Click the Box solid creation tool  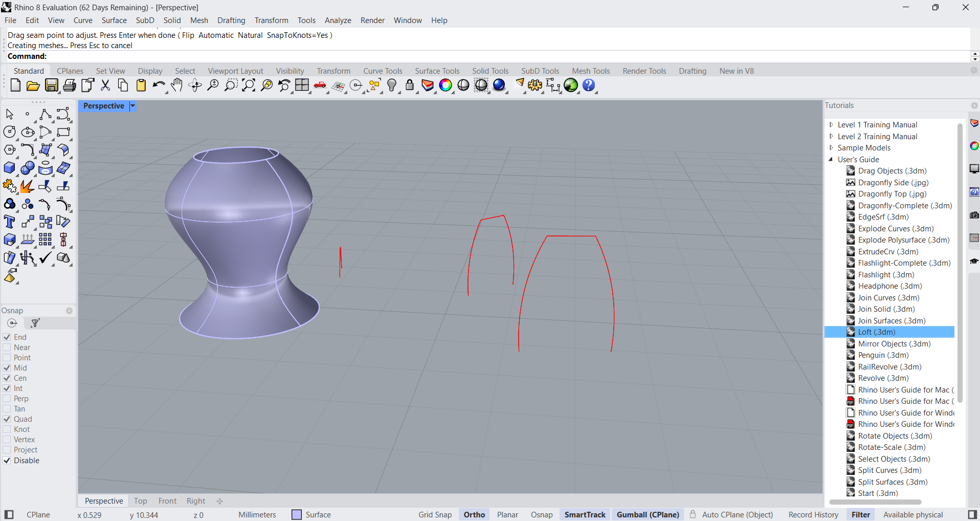click(x=9, y=168)
